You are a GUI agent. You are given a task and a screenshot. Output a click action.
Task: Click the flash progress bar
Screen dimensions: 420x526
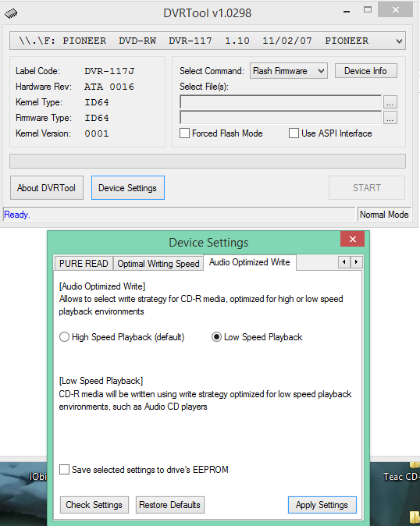[208, 162]
